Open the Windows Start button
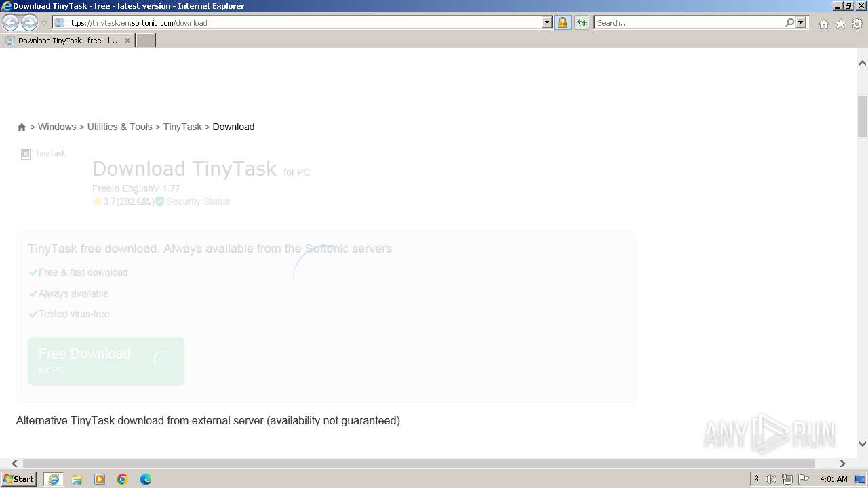868x488 pixels. [x=19, y=479]
